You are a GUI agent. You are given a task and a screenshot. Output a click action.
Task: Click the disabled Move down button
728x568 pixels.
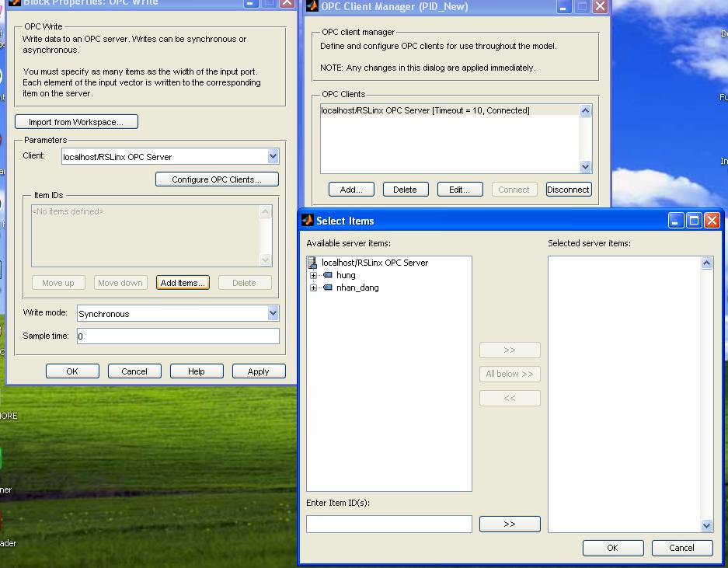click(x=120, y=282)
